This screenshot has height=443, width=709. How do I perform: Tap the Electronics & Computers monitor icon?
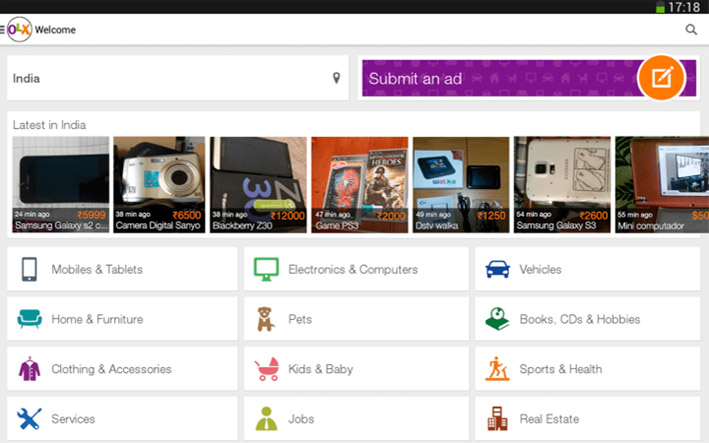(266, 269)
